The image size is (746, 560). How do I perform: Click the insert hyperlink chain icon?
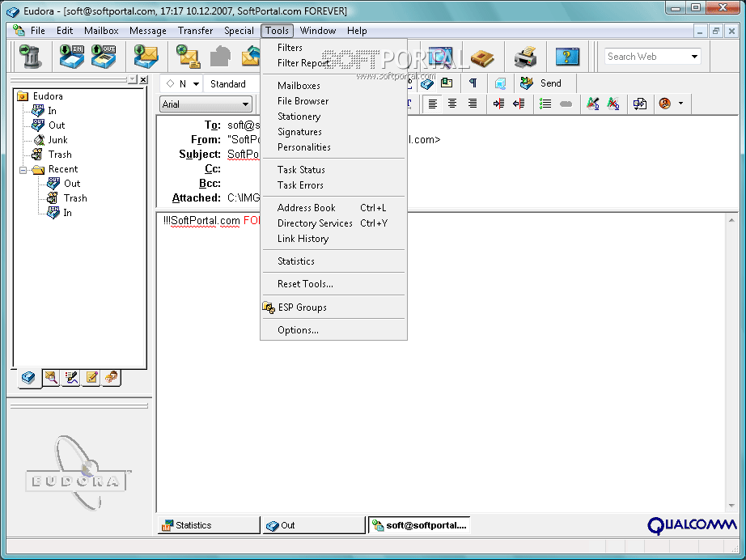pyautogui.click(x=566, y=104)
